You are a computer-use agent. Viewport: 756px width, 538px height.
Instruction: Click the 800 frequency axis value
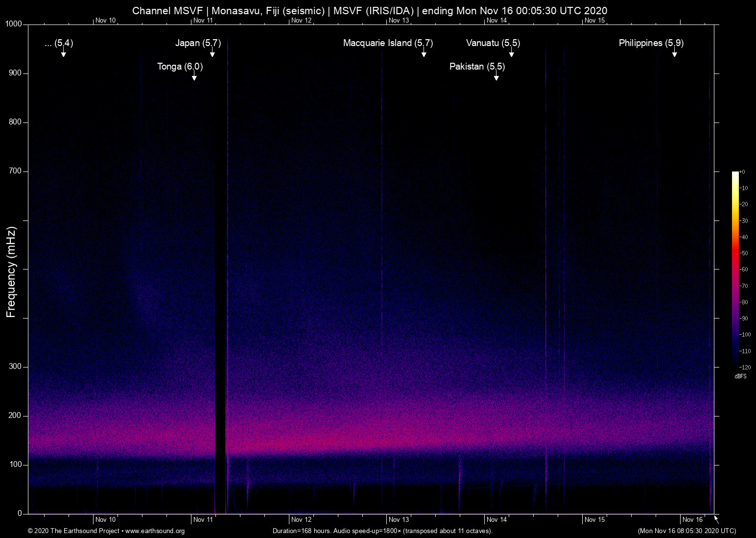point(15,122)
